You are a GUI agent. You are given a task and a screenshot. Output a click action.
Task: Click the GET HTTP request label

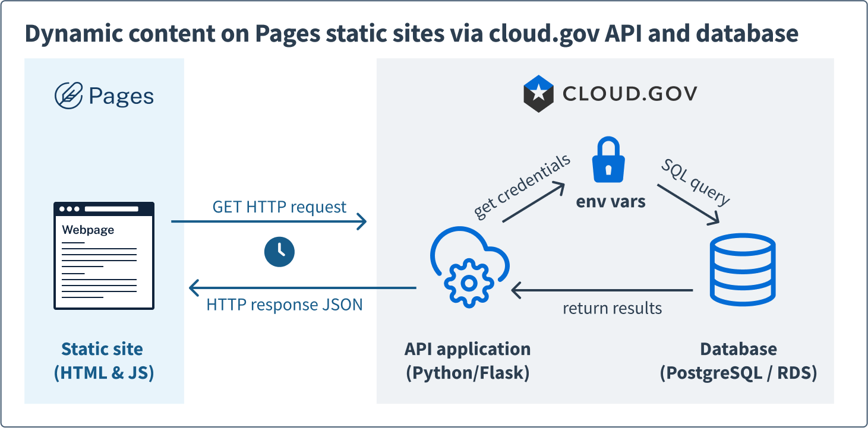pos(279,207)
